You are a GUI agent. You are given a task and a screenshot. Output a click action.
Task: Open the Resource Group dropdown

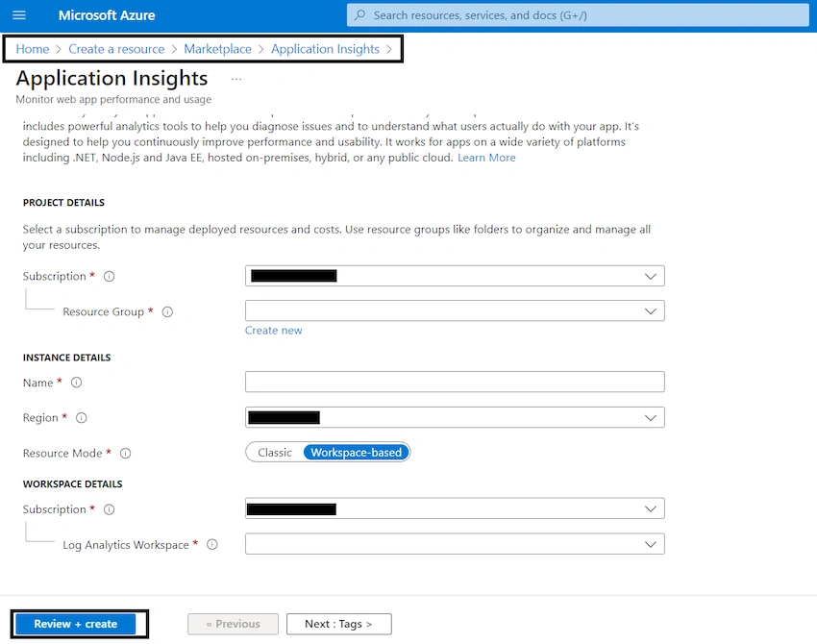[x=455, y=311]
